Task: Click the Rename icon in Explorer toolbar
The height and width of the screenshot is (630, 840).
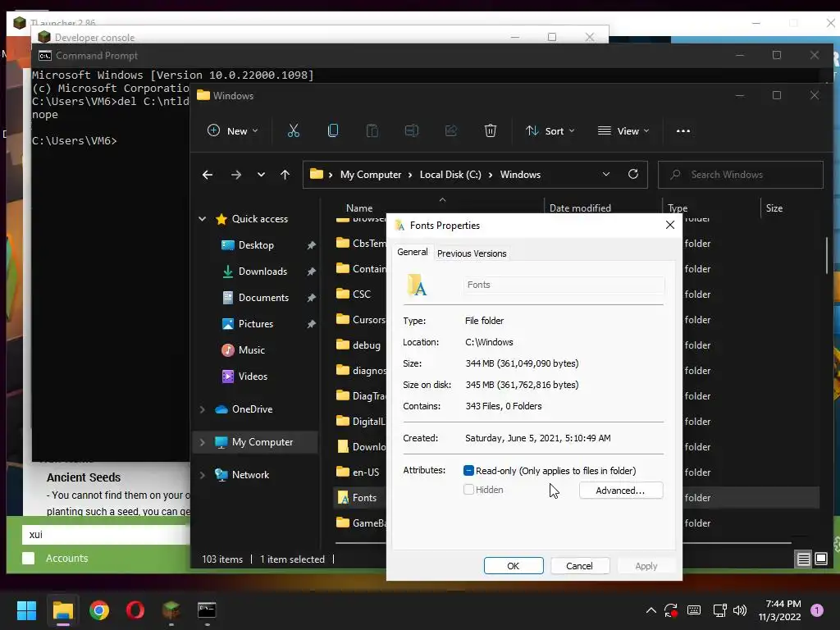Action: (412, 130)
